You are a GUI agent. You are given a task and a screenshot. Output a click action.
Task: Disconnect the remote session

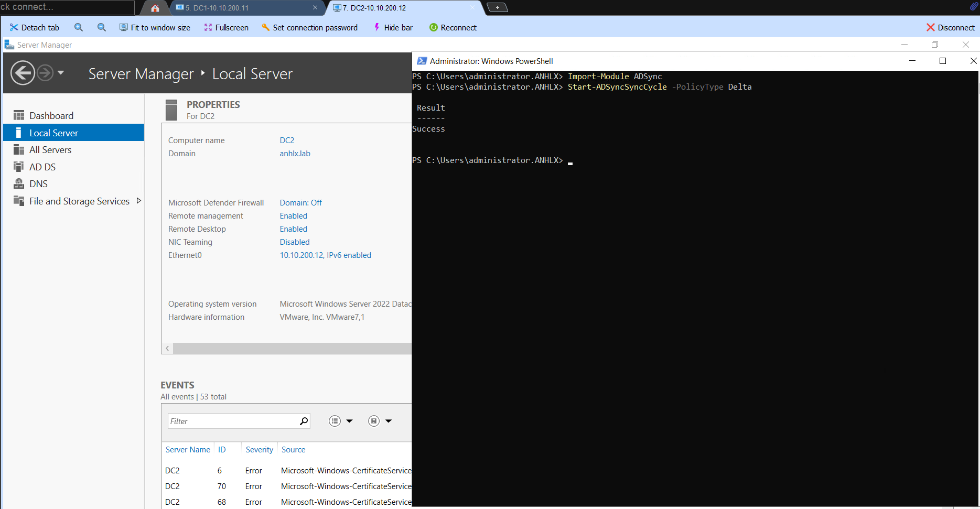coord(950,27)
